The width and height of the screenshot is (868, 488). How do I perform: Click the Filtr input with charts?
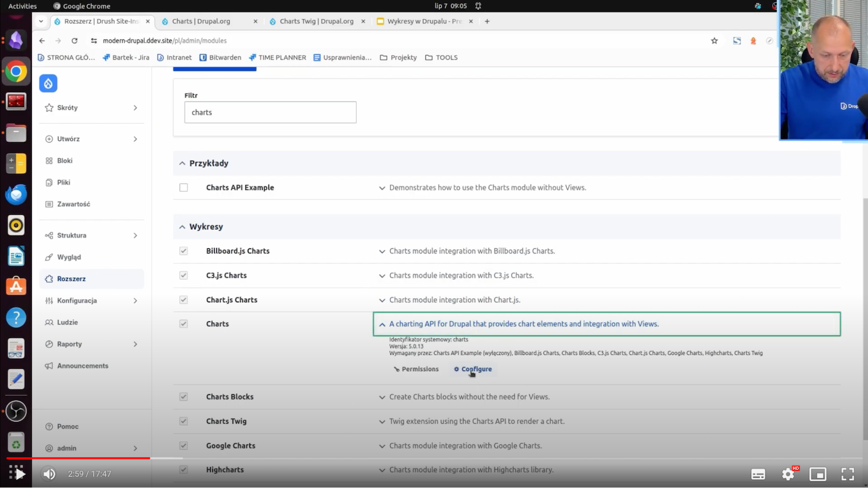click(x=270, y=112)
